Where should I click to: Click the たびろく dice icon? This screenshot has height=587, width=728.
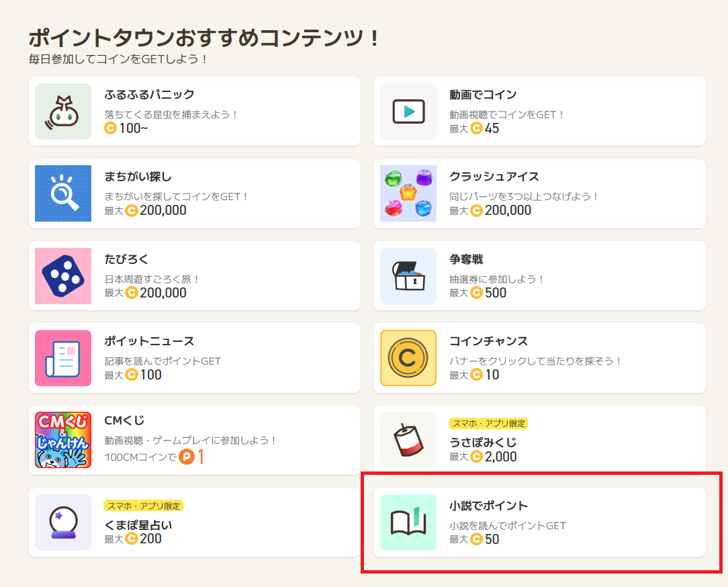click(63, 276)
